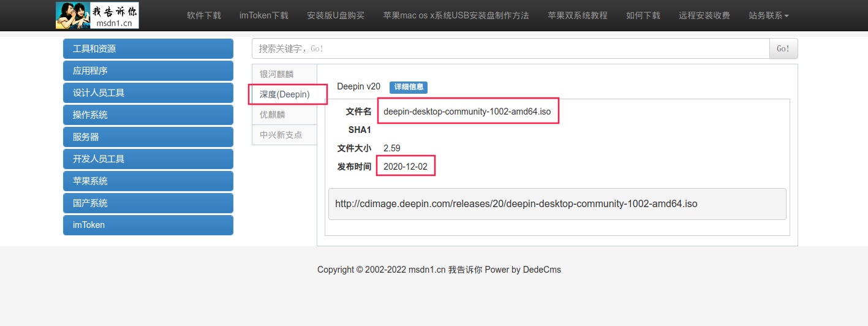Screen dimensions: 868x326
Task: Click the Deepin v20 title
Action: coord(359,87)
